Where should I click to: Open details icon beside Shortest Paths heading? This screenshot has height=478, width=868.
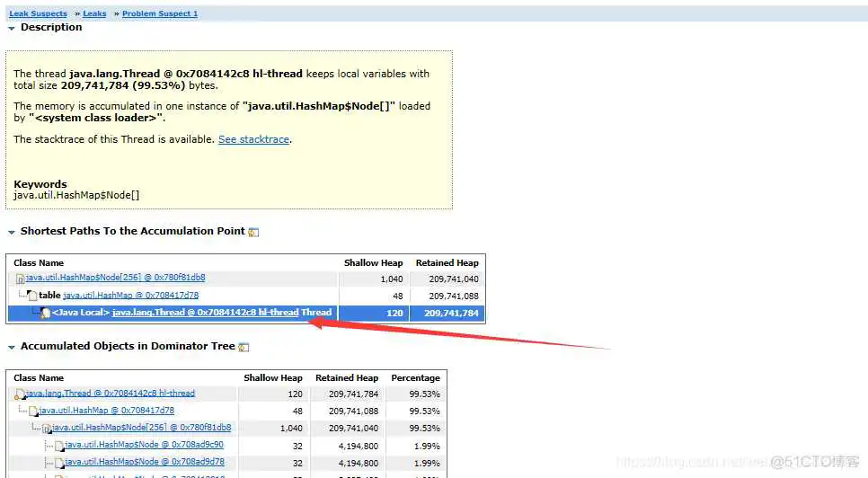tap(253, 232)
